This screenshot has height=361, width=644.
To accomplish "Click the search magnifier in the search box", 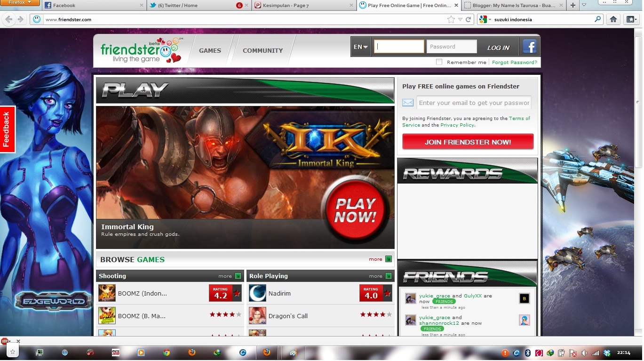I will point(597,19).
